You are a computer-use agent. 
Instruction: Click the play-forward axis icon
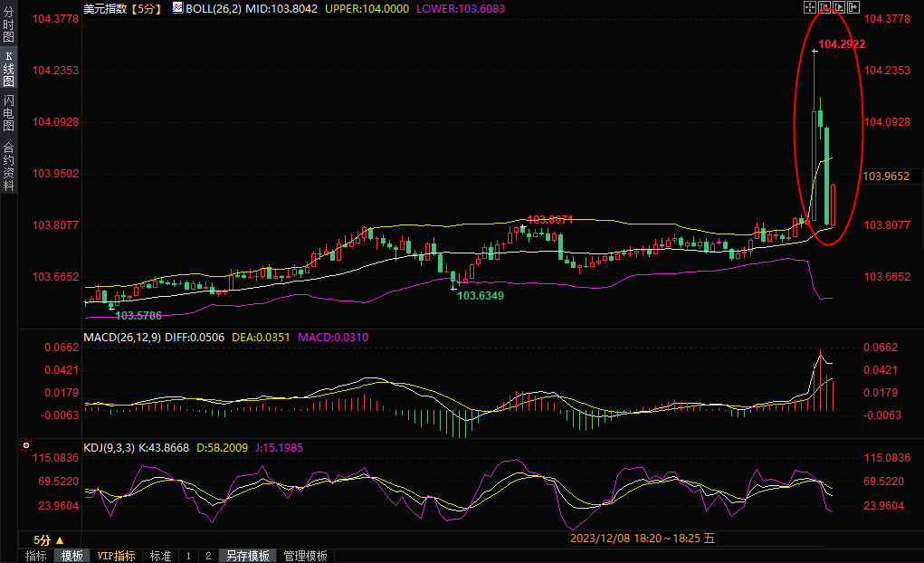[x=838, y=7]
